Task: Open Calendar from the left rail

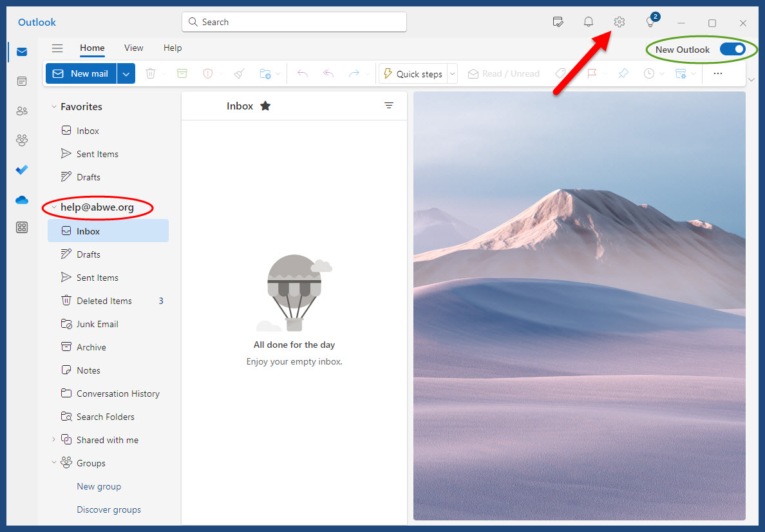Action: coord(22,81)
